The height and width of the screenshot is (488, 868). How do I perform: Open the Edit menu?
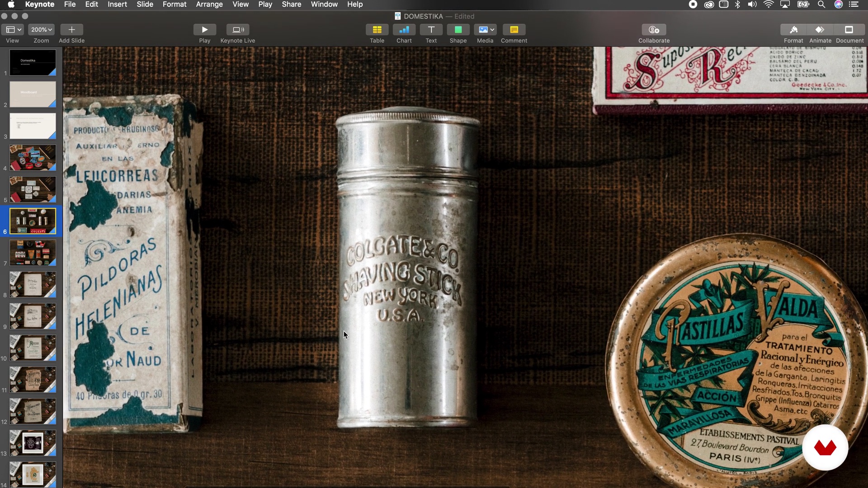pyautogui.click(x=92, y=5)
